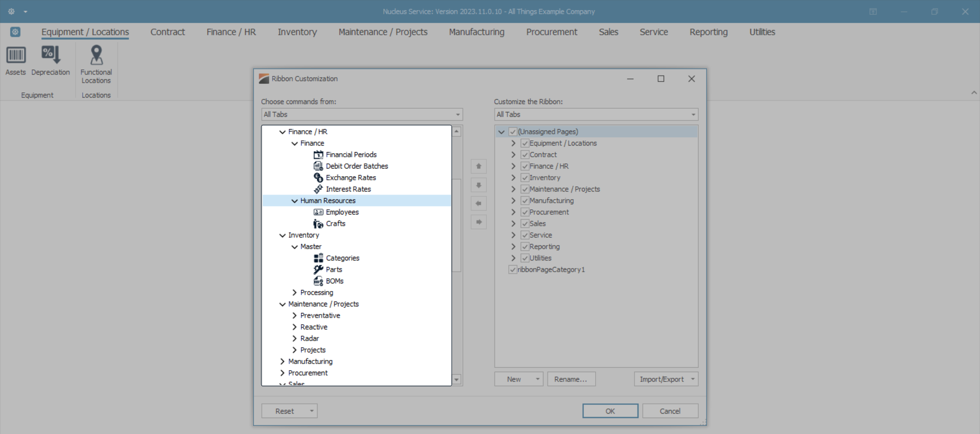This screenshot has height=434, width=980.
Task: Click the blue settings icon beside ribbon tabs
Action: pyautogui.click(x=15, y=32)
